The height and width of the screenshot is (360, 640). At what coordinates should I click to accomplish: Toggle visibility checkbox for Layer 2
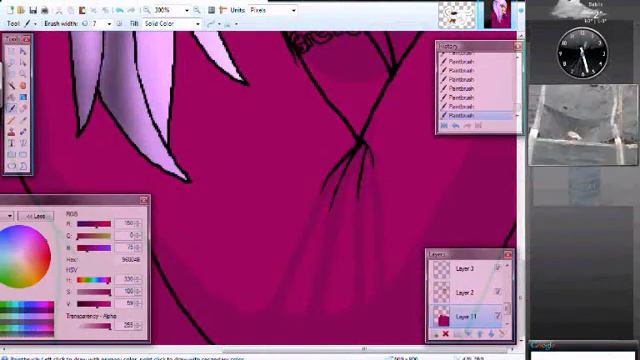pos(498,291)
